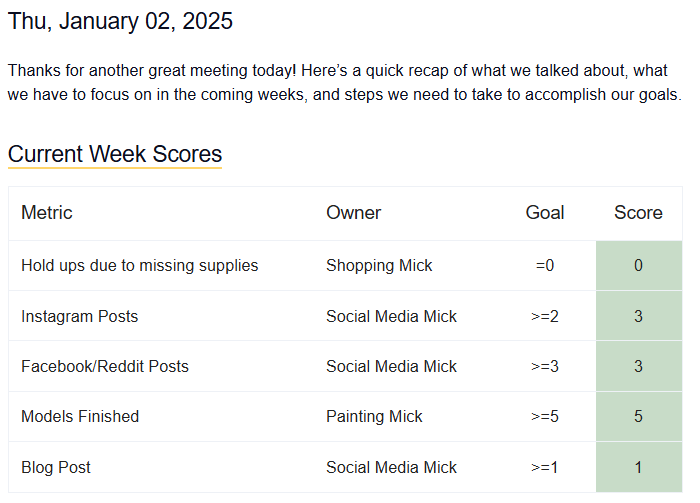Screen dimensions: 700x503
Task: Click the green score cell showing 5
Action: pos(638,416)
